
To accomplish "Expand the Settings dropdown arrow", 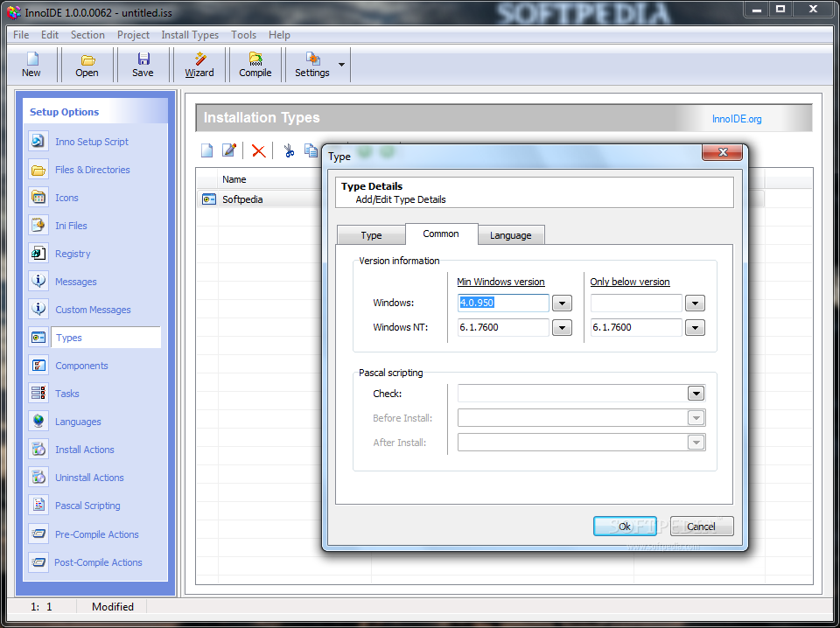I will coord(342,65).
